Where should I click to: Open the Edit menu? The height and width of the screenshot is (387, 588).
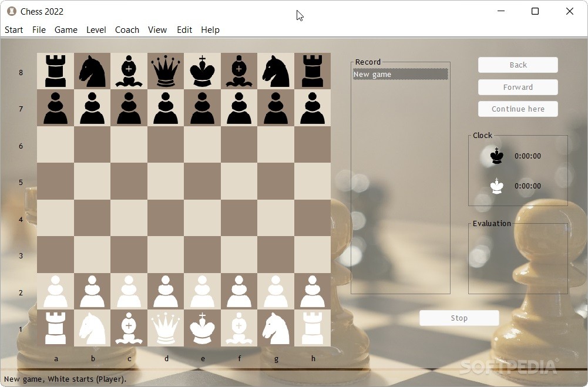click(184, 29)
